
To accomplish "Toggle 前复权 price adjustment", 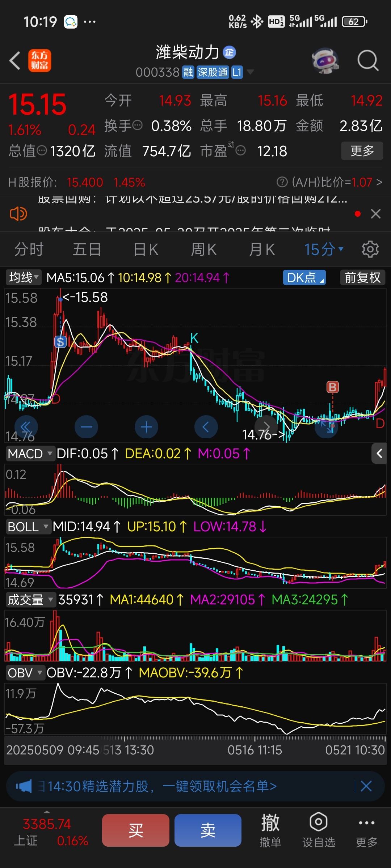I will click(362, 277).
